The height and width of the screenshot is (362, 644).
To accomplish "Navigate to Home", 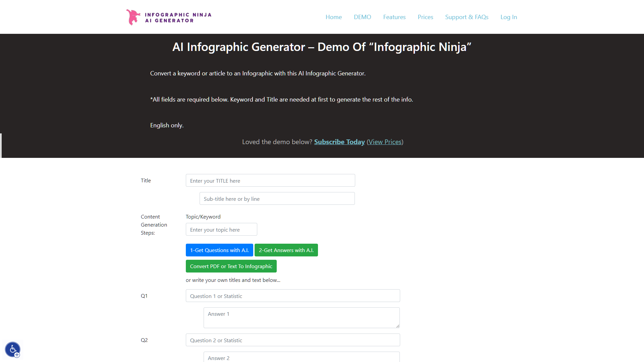I will tap(333, 17).
